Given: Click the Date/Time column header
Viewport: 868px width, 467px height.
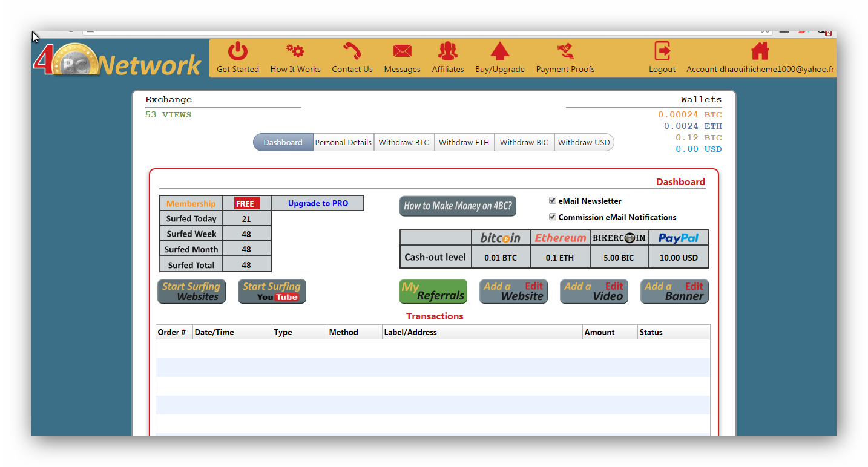Looking at the screenshot, I should [232, 332].
